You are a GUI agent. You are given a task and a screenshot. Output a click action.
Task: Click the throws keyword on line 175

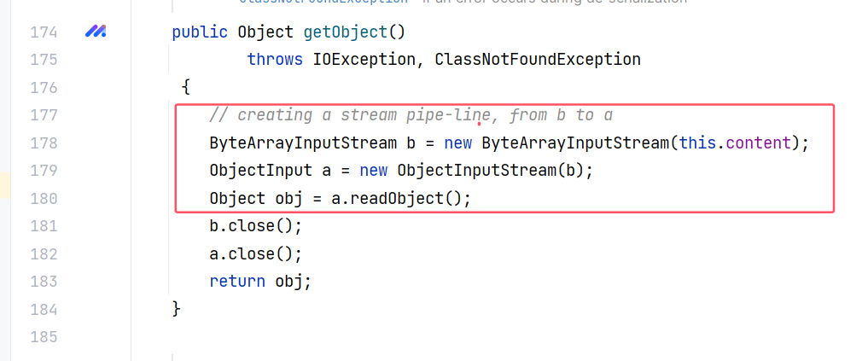pos(275,60)
